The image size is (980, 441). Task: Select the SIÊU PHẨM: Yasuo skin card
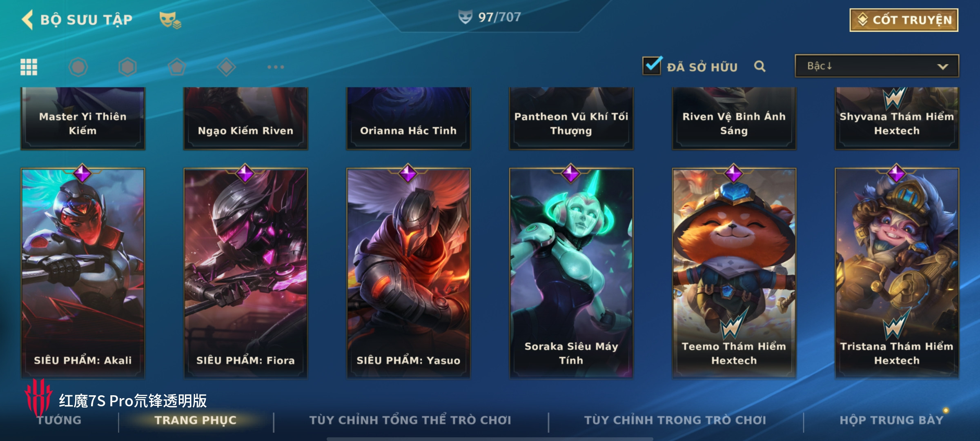pyautogui.click(x=408, y=272)
